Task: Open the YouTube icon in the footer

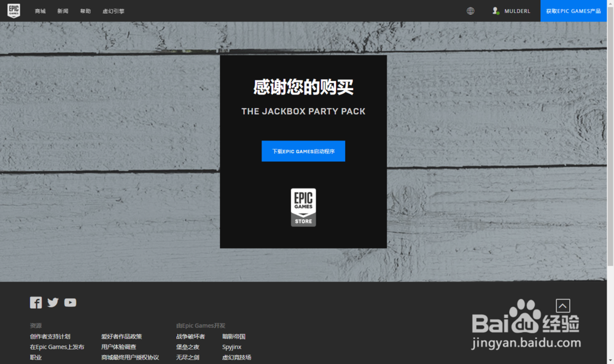Action: (x=70, y=302)
